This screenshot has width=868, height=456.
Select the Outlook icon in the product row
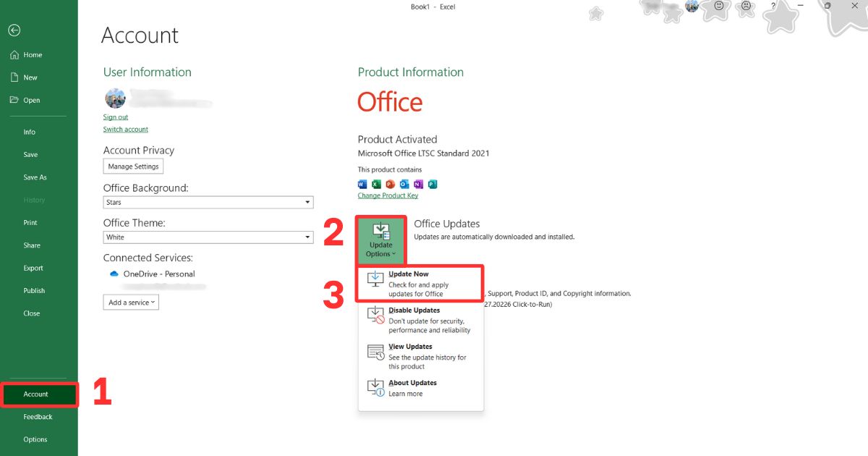(x=404, y=185)
